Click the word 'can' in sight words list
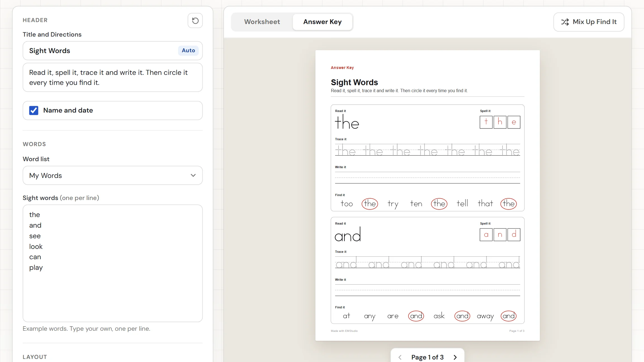Image resolution: width=644 pixels, height=362 pixels. tap(35, 257)
